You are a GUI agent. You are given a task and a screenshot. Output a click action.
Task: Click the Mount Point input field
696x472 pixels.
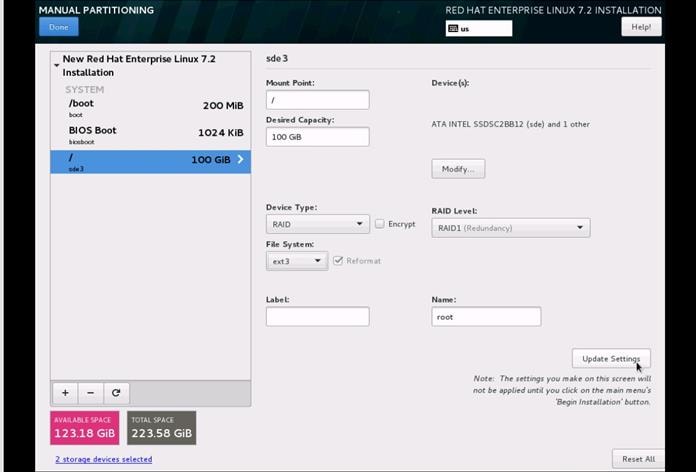(x=317, y=100)
